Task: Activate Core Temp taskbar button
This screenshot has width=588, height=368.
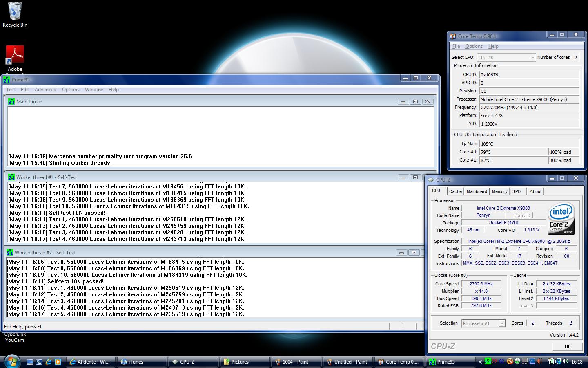Action: click(x=399, y=362)
